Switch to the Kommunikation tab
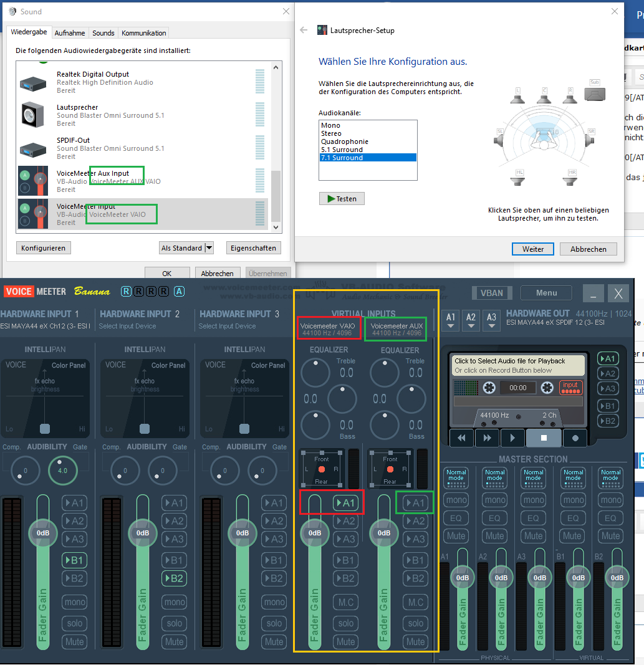Image resolution: width=644 pixels, height=665 pixels. pos(143,33)
